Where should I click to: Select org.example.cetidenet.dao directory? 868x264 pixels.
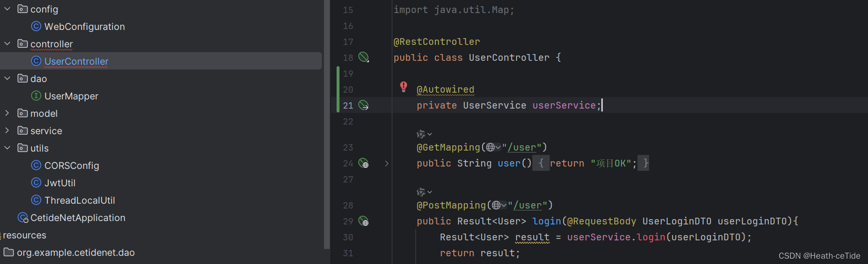(76, 252)
